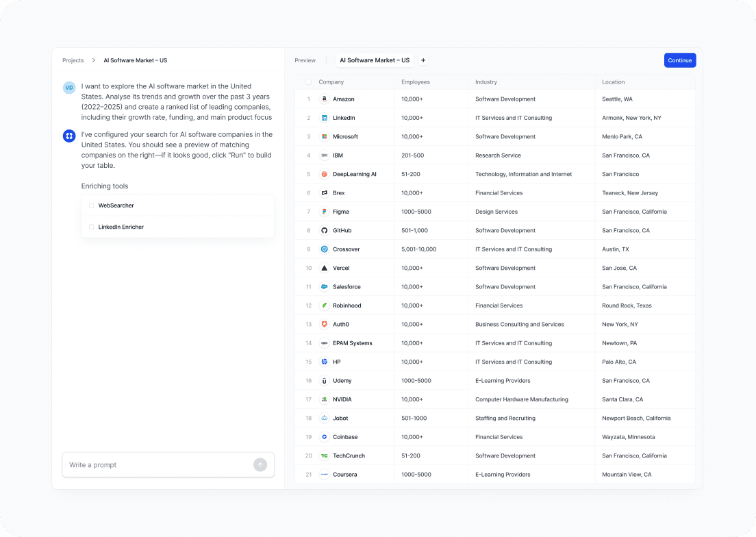Click the Crossover company logo icon
Viewport: 756px width, 537px height.
click(325, 249)
